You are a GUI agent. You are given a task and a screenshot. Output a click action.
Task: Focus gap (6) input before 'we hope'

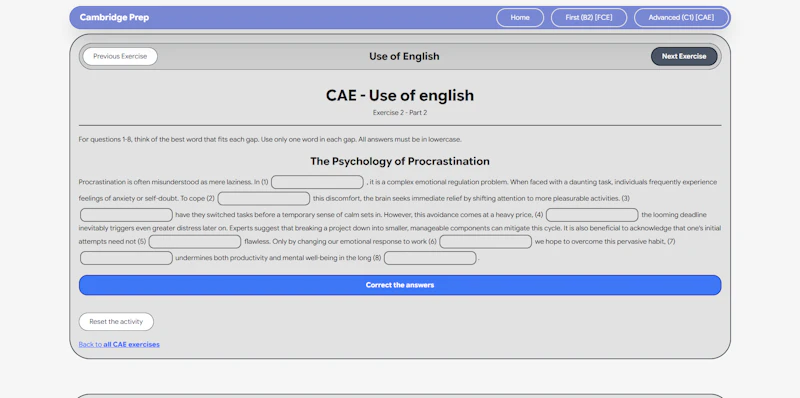[486, 241]
